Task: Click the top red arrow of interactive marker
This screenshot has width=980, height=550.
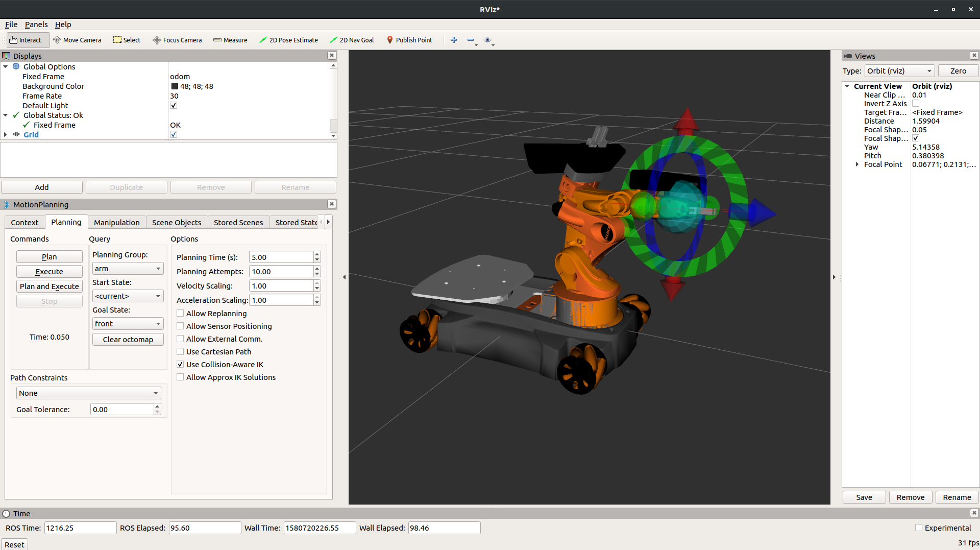Action: pyautogui.click(x=687, y=121)
